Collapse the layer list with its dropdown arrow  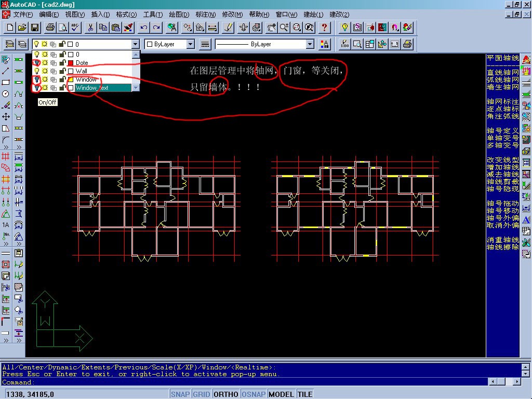(x=136, y=44)
